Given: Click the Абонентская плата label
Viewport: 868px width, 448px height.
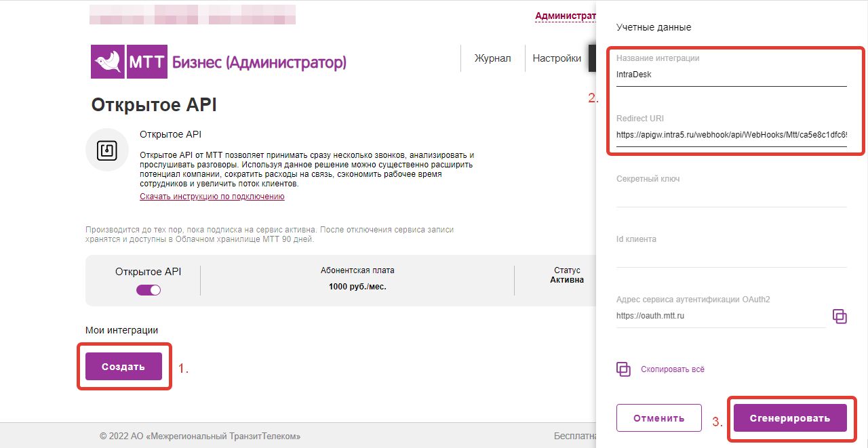Looking at the screenshot, I should [x=357, y=270].
